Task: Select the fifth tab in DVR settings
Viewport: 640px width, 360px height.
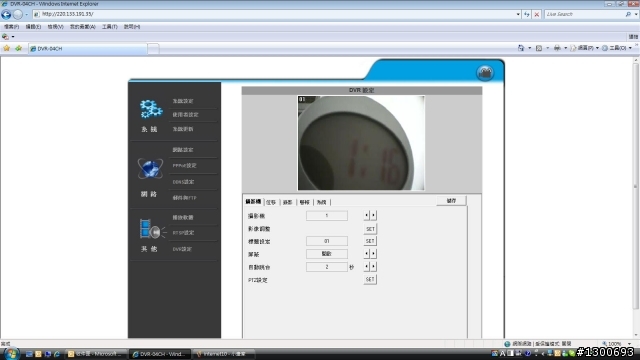Action: [322, 202]
